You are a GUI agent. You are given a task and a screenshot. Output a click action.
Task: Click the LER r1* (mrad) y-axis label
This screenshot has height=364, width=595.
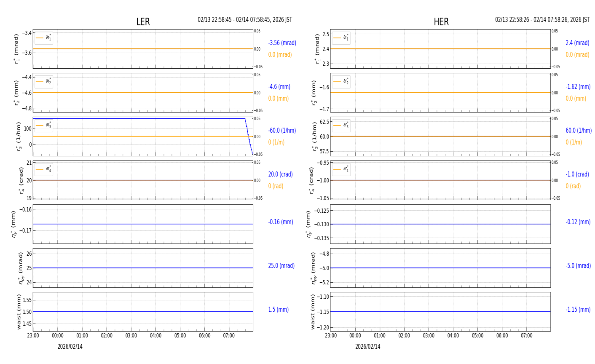[x=16, y=49]
